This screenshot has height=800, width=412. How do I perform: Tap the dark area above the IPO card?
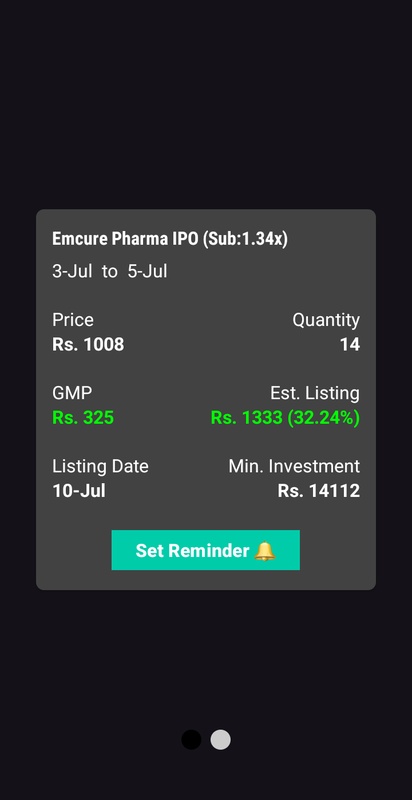click(x=206, y=102)
